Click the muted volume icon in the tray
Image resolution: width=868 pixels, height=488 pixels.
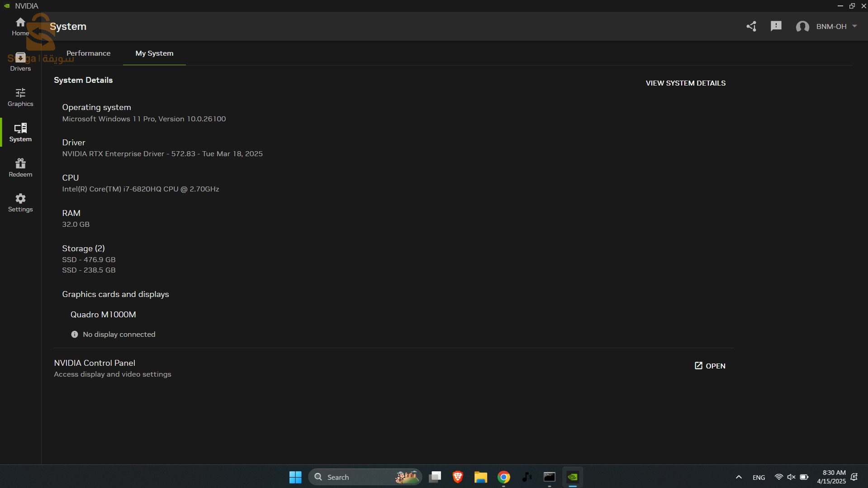[791, 477]
